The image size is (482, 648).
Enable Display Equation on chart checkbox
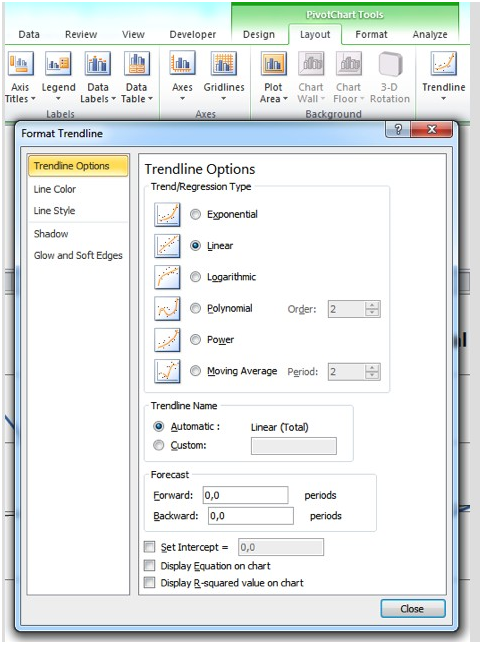coord(149,565)
